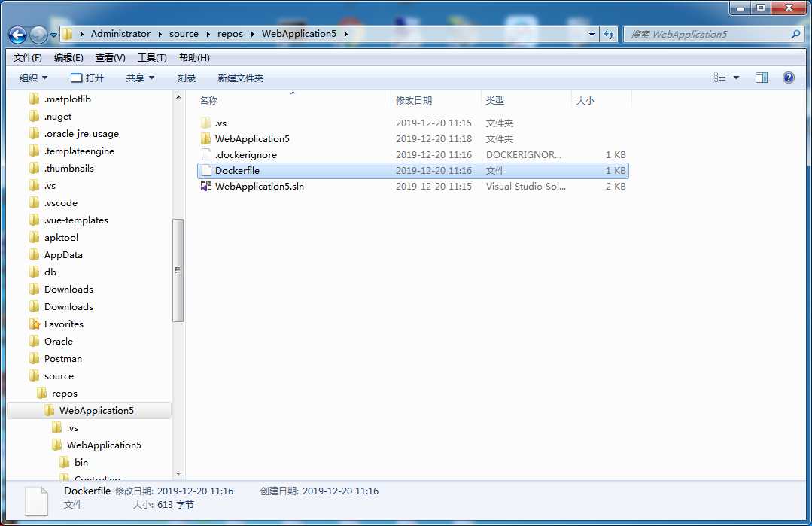Viewport: 812px width, 526px height.
Task: Click the Favorites star folder icon
Action: point(35,324)
